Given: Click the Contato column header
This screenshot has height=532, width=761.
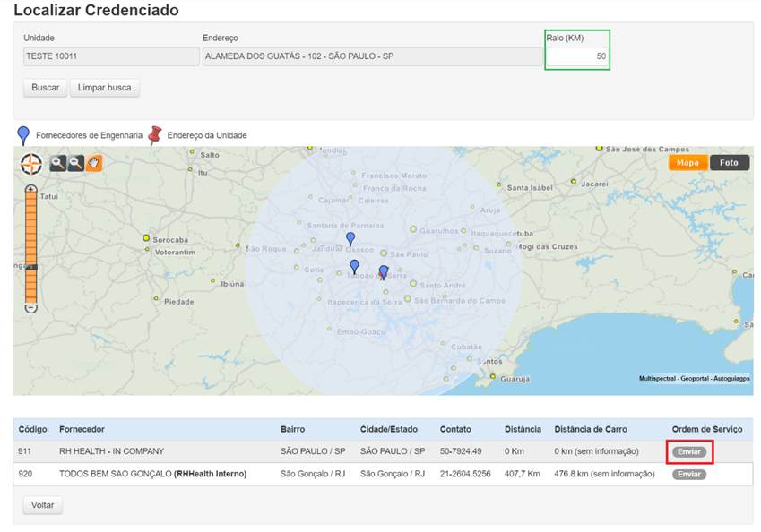Looking at the screenshot, I should click(x=455, y=429).
